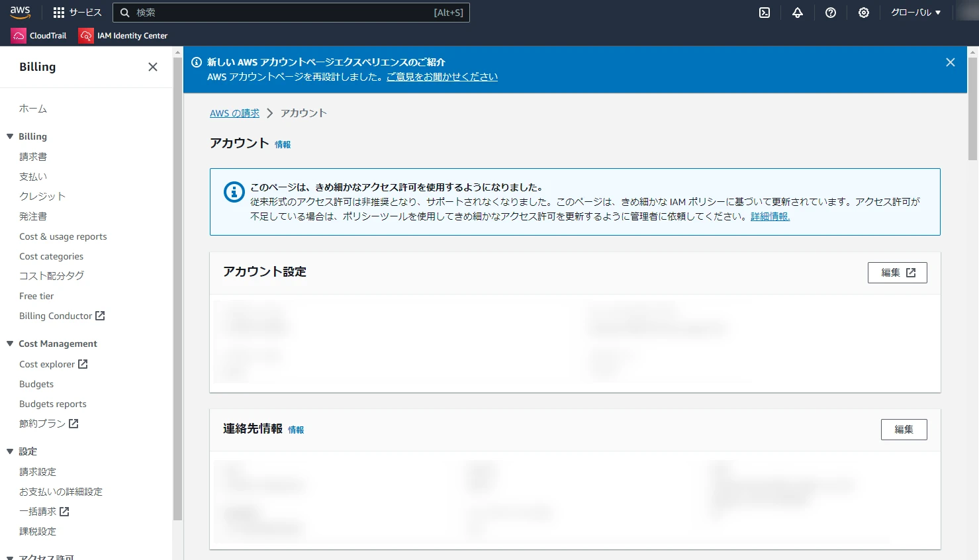
Task: Open コスト配分タグ page
Action: [x=52, y=276]
